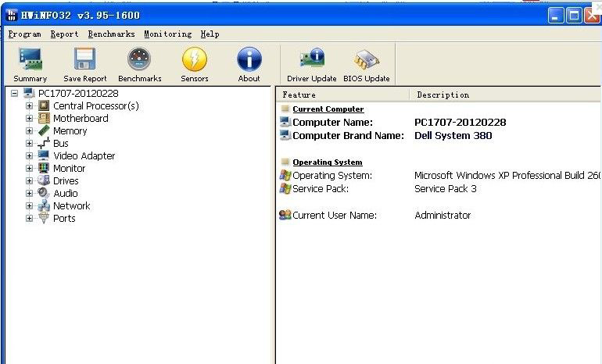Open the Benchmarks menu

(x=111, y=34)
